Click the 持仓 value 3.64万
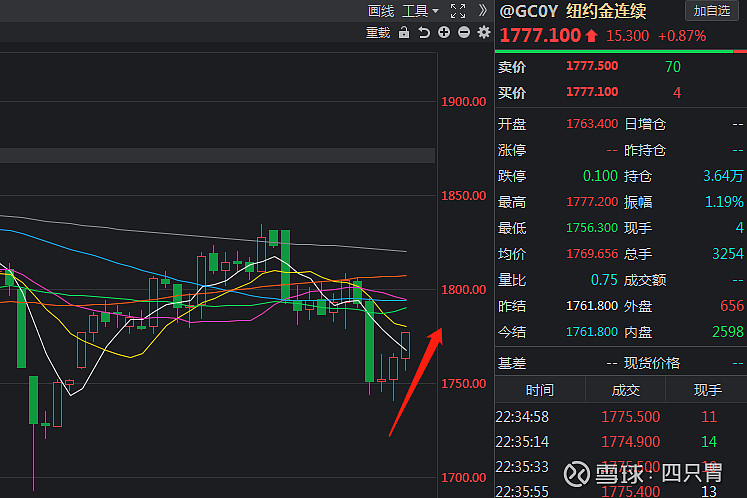Screen dimensions: 747x498 coord(723,176)
